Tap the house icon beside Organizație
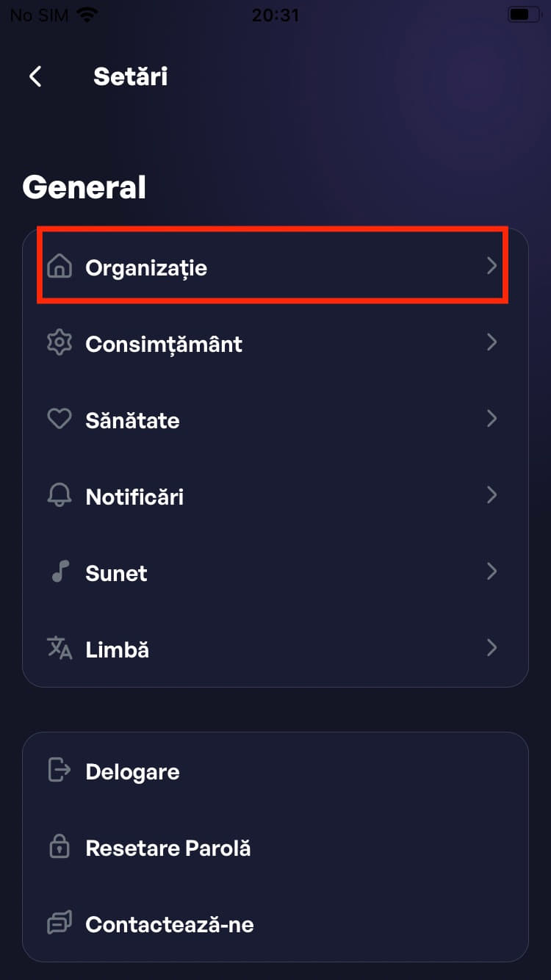551x980 pixels. pos(60,267)
